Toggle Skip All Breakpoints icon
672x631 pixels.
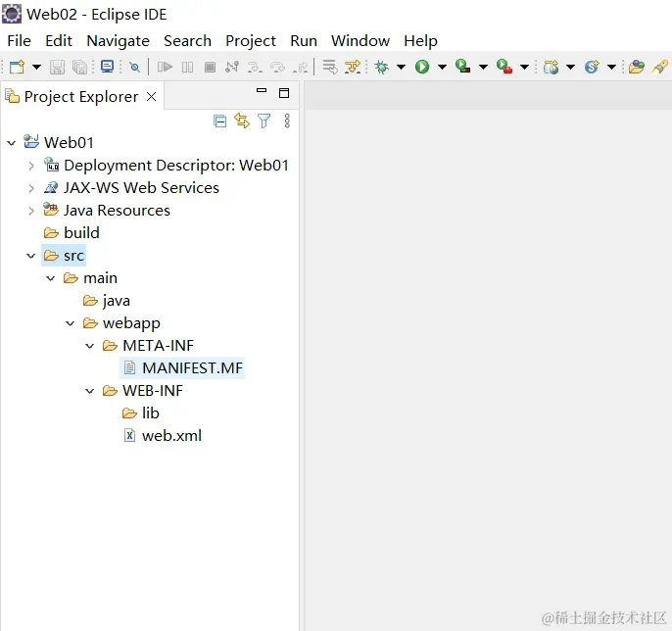[x=134, y=67]
